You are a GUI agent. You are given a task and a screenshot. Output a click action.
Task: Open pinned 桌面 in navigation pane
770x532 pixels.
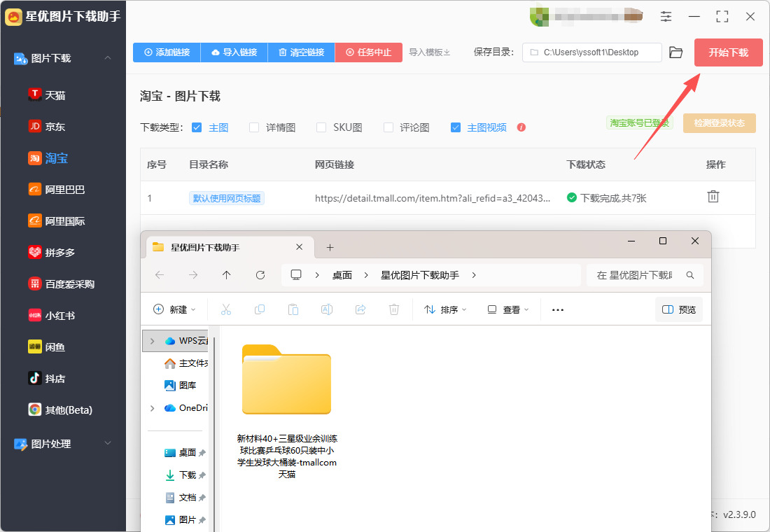(185, 452)
